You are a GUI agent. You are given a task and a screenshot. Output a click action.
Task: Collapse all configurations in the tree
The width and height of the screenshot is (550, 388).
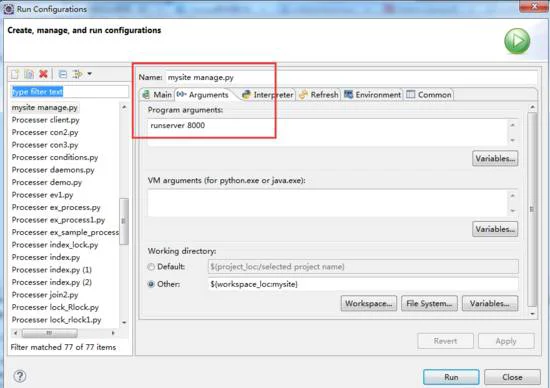pos(63,74)
